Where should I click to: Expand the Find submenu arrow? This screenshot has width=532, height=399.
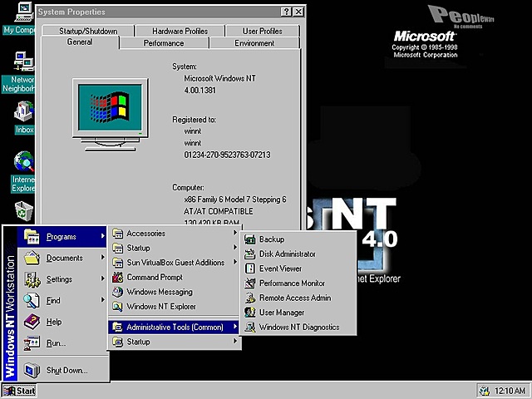[102, 299]
